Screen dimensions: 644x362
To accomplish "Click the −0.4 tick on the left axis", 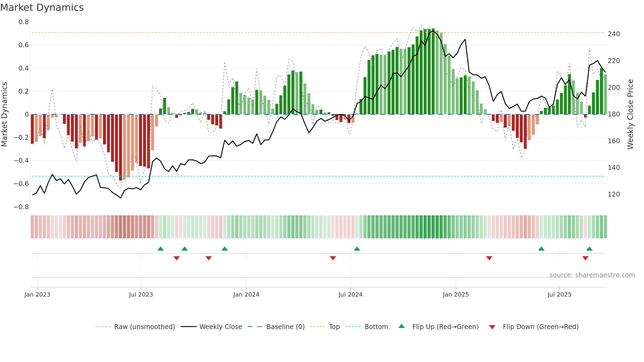I will point(21,161).
